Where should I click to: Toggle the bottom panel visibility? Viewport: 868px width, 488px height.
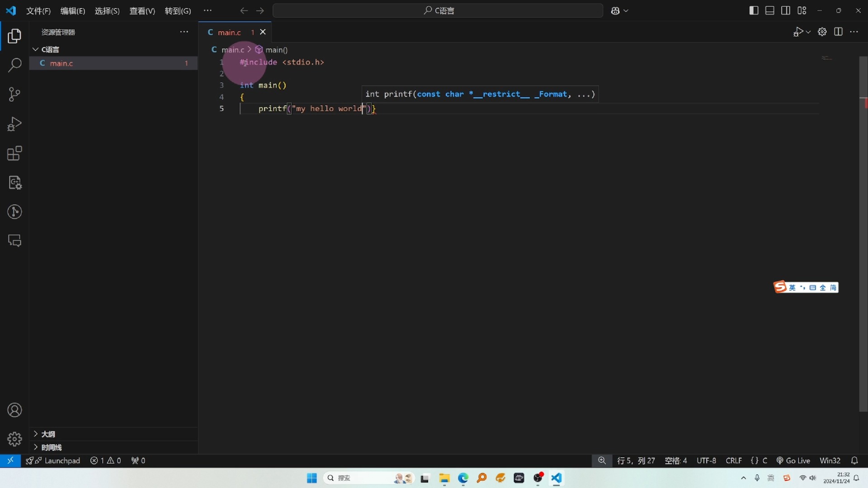tap(770, 10)
